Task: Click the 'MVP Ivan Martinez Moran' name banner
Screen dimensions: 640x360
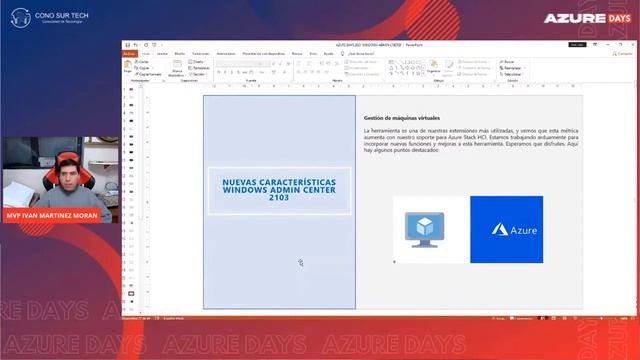Action: point(52,215)
